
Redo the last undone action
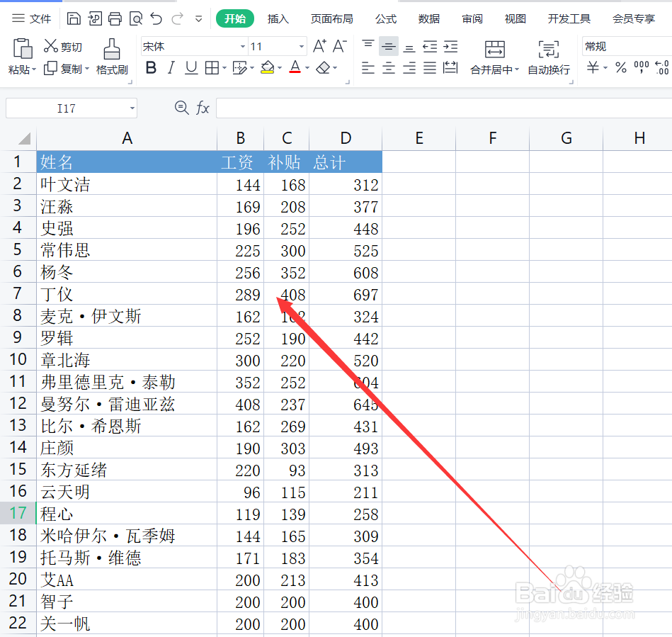[x=178, y=19]
